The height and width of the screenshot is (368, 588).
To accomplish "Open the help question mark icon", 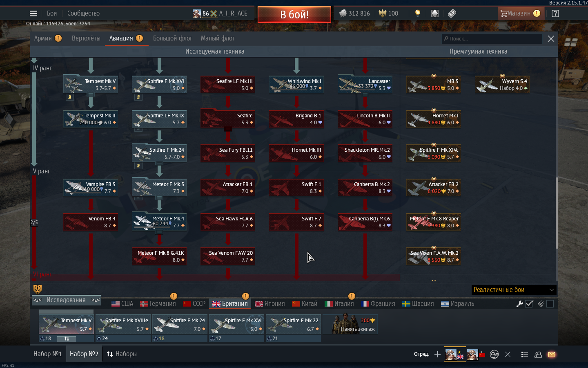I will coord(555,13).
